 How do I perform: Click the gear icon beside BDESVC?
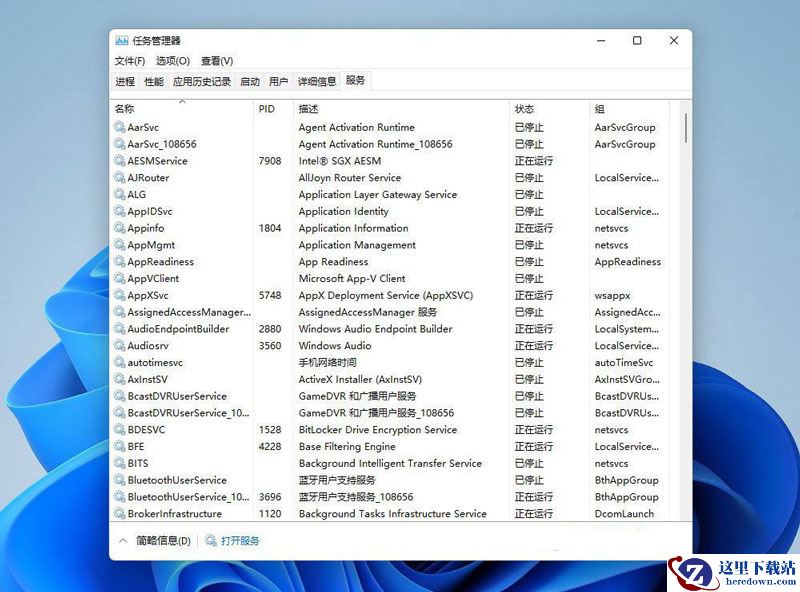click(x=119, y=430)
